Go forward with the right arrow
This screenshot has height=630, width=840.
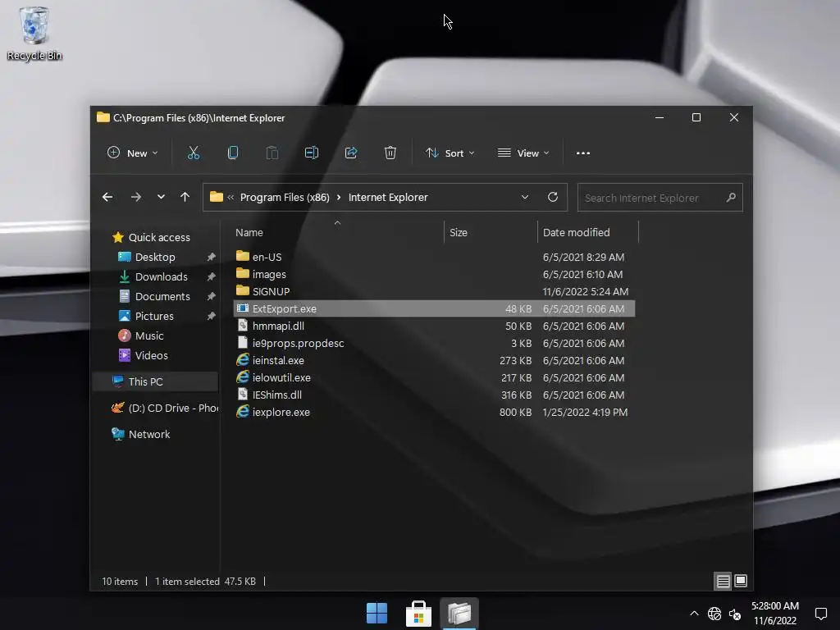point(136,197)
